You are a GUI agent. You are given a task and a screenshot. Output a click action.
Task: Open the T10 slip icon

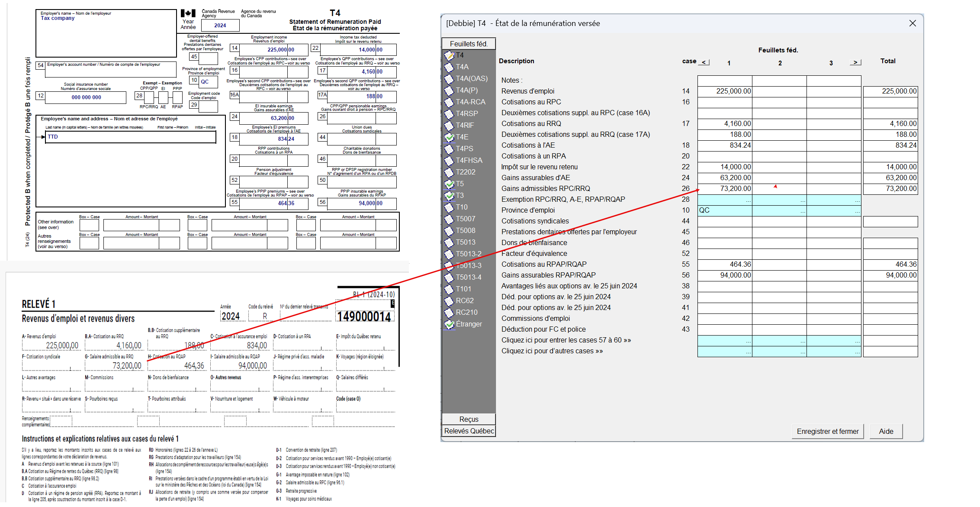click(449, 207)
